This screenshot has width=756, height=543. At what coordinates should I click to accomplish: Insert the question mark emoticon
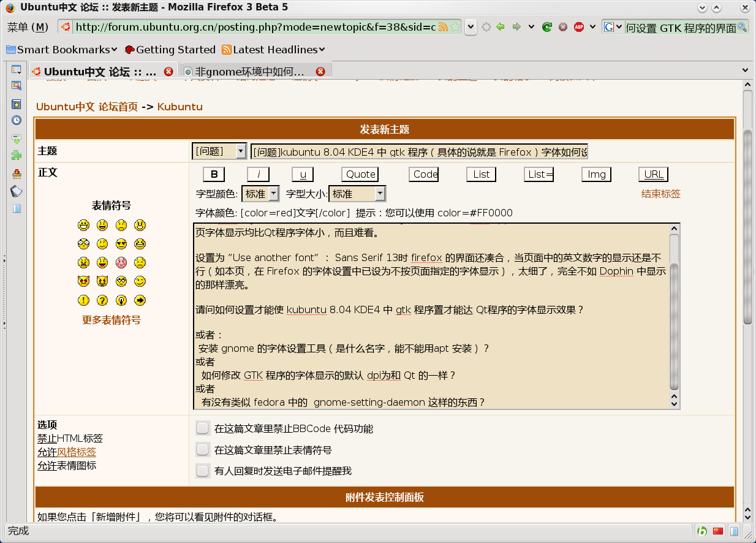[x=103, y=300]
